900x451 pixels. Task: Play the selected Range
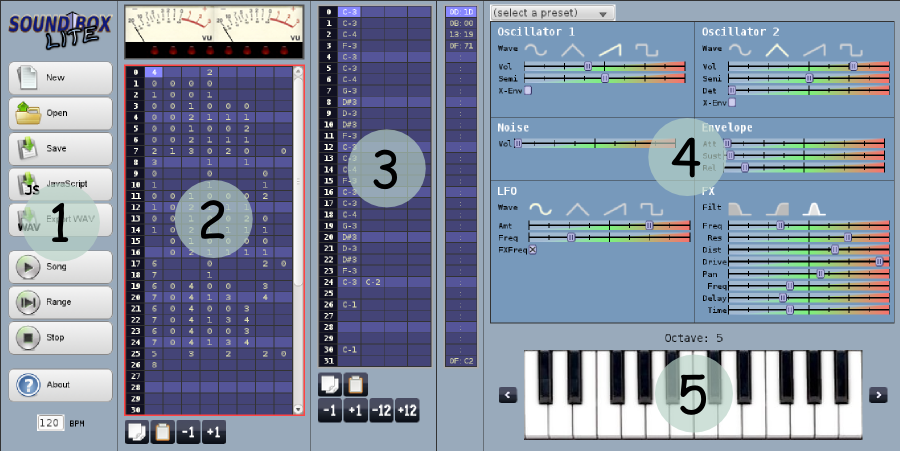[x=60, y=302]
